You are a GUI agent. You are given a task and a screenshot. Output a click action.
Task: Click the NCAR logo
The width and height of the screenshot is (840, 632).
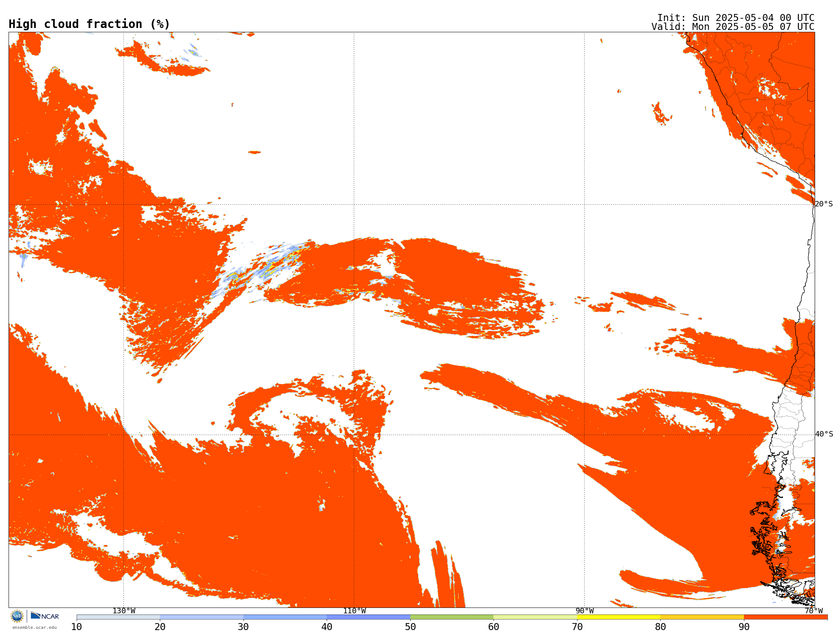45,616
